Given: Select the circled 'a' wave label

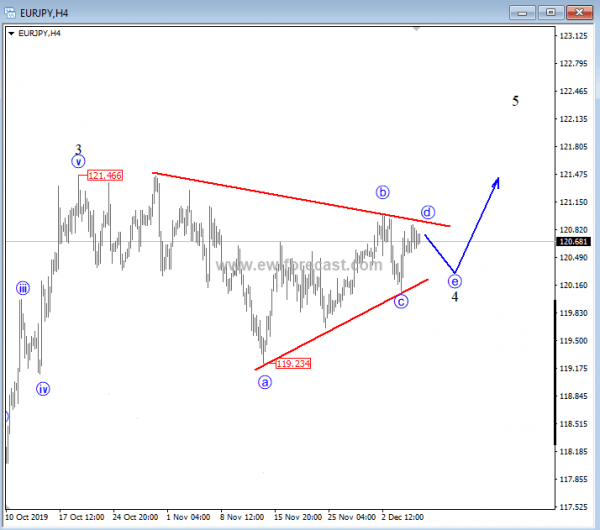Looking at the screenshot, I should 265,382.
